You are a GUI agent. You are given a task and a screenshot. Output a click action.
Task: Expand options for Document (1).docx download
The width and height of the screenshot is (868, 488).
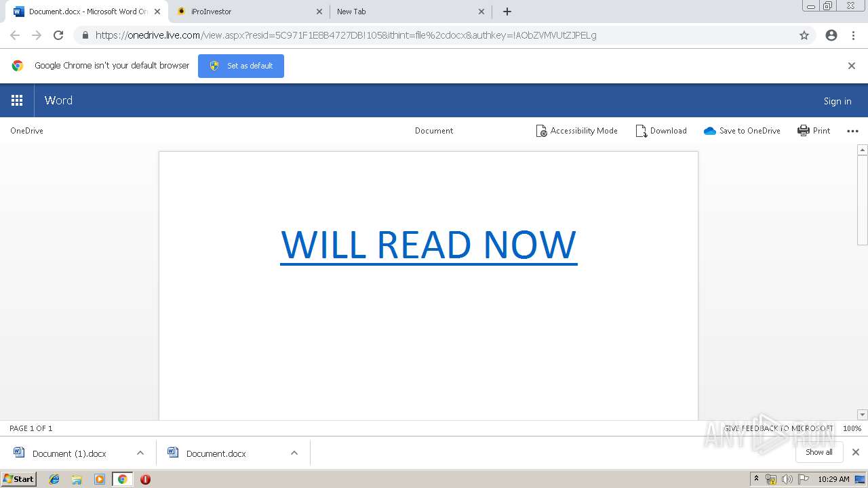coord(140,453)
